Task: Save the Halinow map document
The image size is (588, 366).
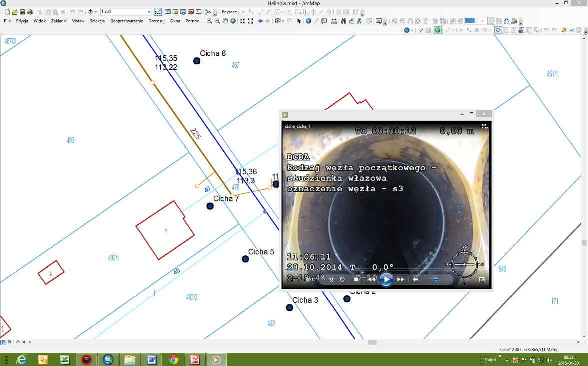Action: click(x=22, y=12)
